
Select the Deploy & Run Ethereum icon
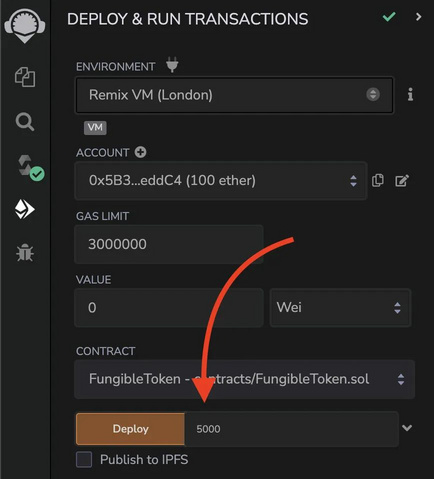click(x=25, y=209)
